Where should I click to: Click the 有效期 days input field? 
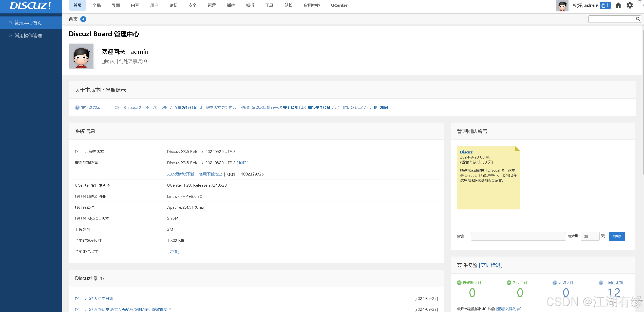590,236
